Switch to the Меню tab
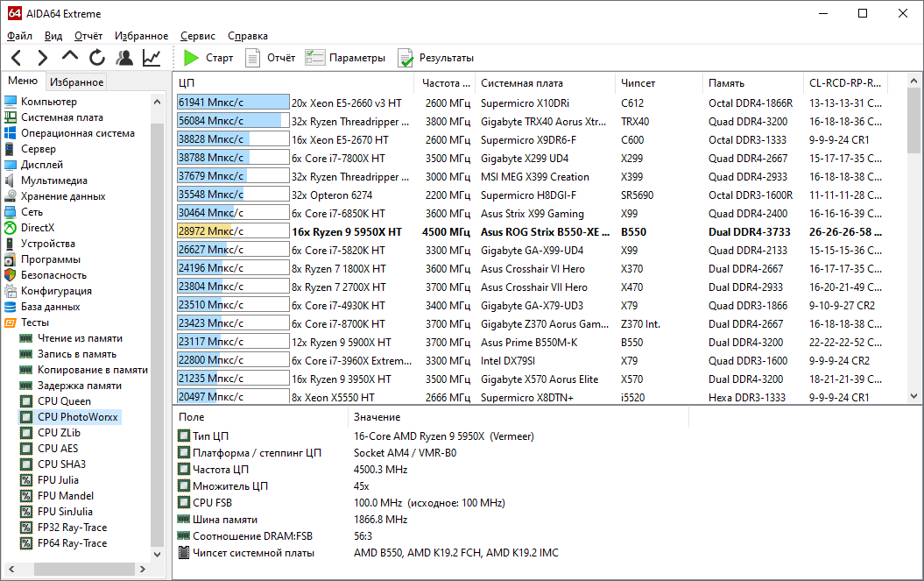Screen dimensions: 924x581 (23, 81)
